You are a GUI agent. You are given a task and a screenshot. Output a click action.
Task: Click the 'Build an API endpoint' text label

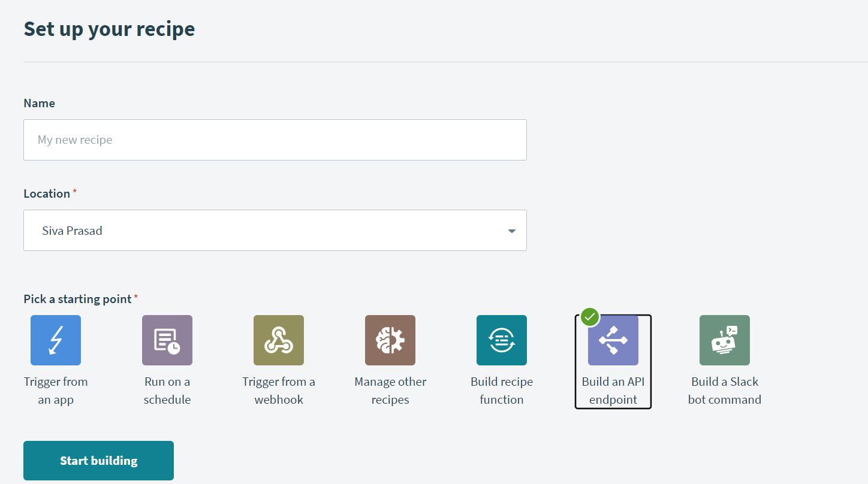tap(613, 391)
